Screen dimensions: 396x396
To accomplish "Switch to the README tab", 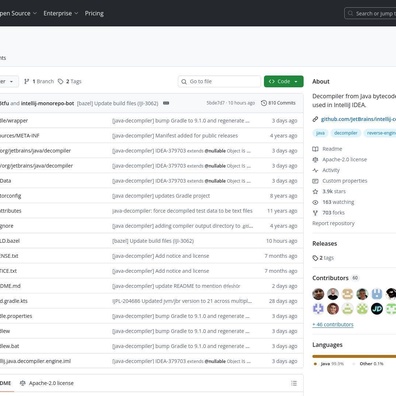I will tap(6, 383).
